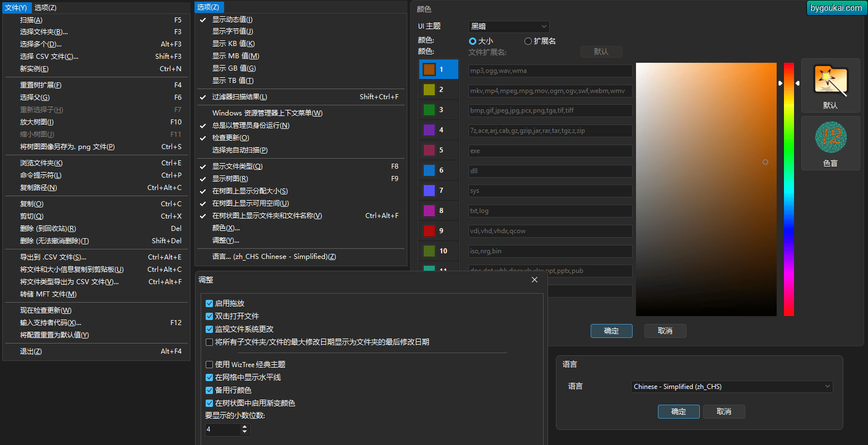This screenshot has height=445, width=868.
Task: Select the red color swatch number 9
Action: (x=429, y=230)
